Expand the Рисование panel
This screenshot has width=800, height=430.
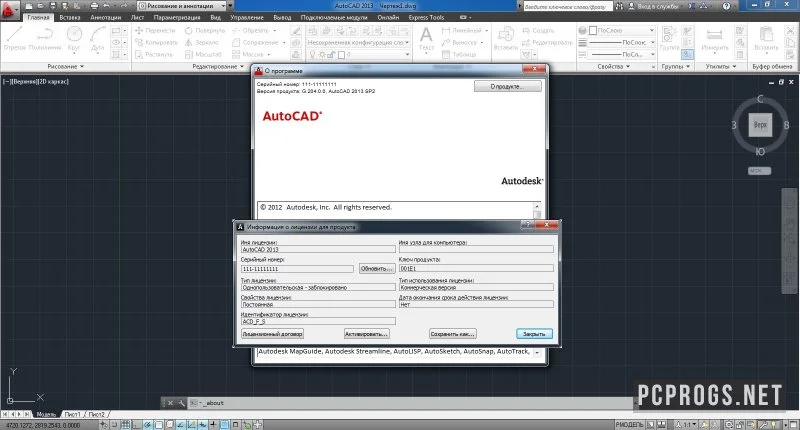(65, 66)
